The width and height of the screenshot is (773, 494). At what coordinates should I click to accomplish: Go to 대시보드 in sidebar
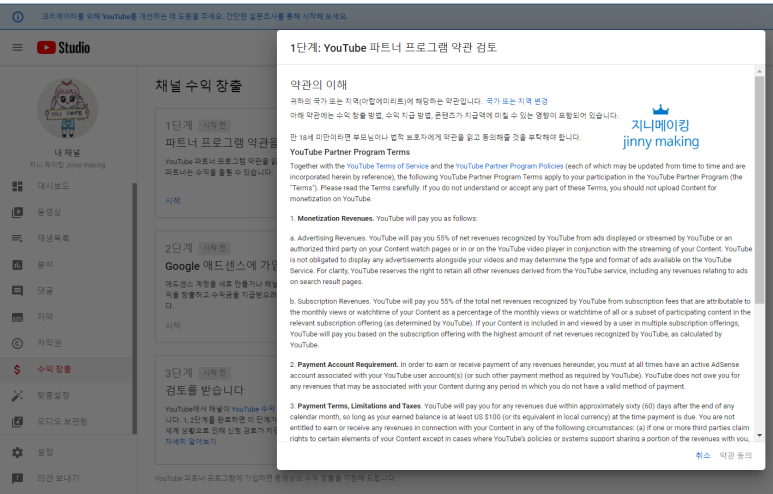(53, 186)
